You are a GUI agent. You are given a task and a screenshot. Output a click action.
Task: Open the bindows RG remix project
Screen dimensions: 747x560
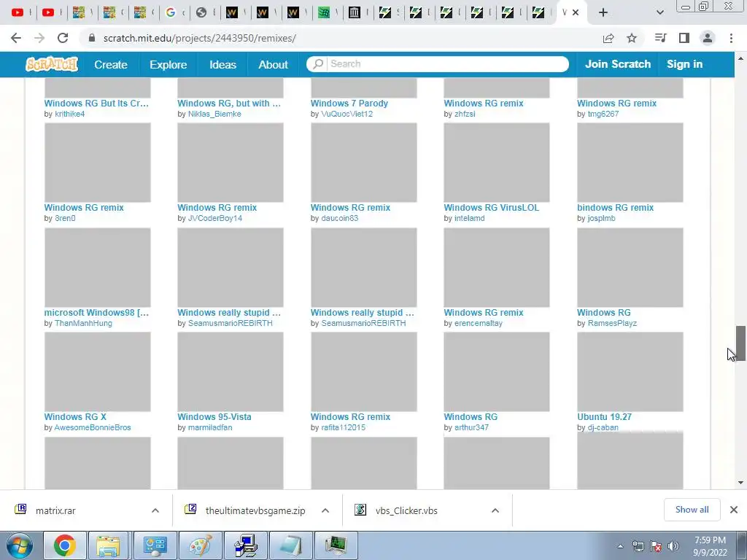tap(615, 208)
